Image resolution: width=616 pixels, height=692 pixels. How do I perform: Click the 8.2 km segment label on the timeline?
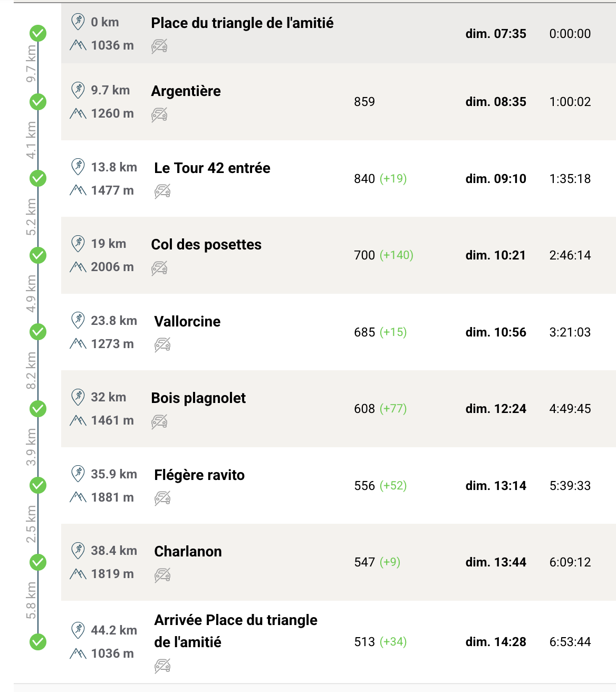click(x=31, y=370)
